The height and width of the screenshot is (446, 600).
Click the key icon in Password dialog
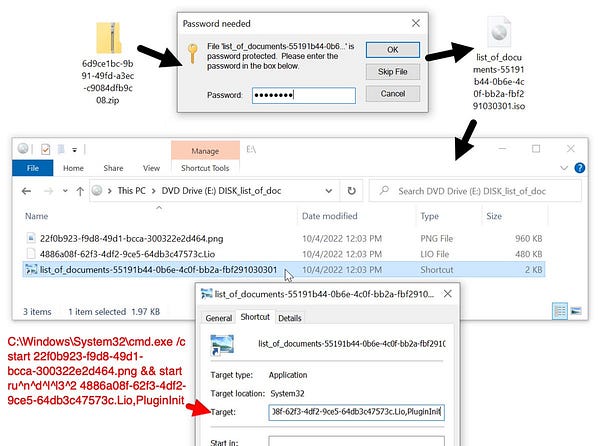pos(193,53)
